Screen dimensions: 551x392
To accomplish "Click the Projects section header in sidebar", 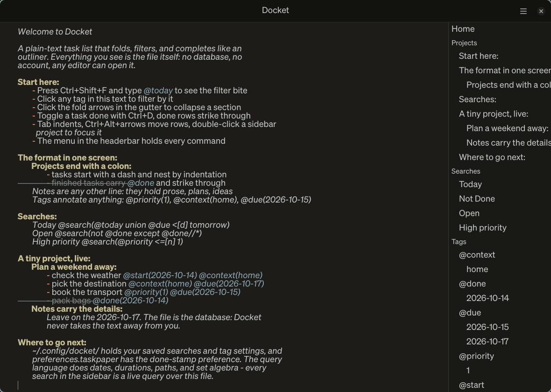I will pos(464,43).
